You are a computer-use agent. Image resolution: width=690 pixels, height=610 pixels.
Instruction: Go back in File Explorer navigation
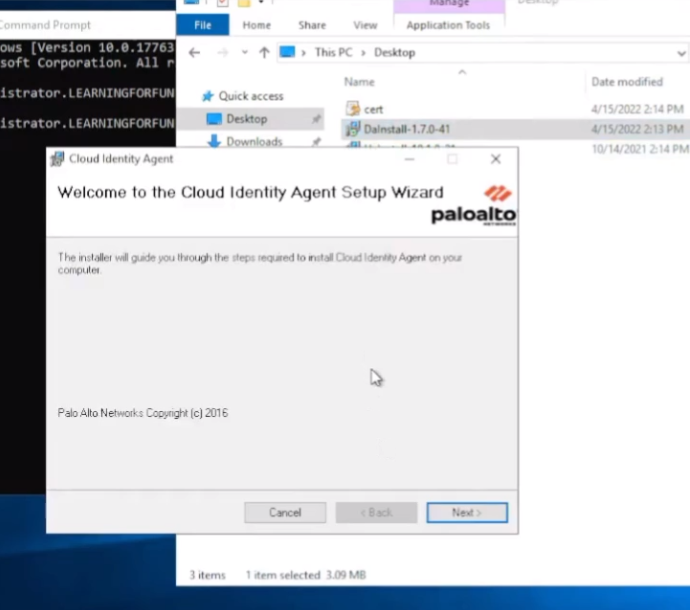tap(194, 53)
